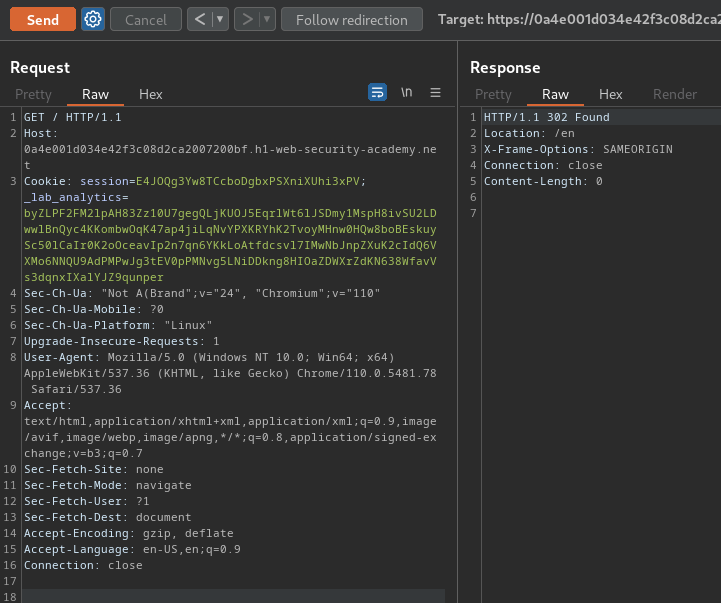Go back to previous request arrow
721x603 pixels.
coord(200,19)
